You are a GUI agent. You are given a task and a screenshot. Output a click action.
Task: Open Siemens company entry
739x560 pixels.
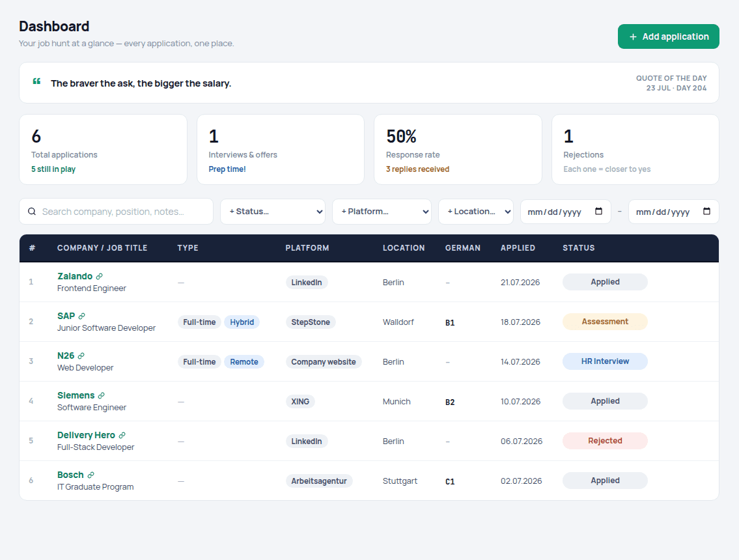pyautogui.click(x=76, y=395)
